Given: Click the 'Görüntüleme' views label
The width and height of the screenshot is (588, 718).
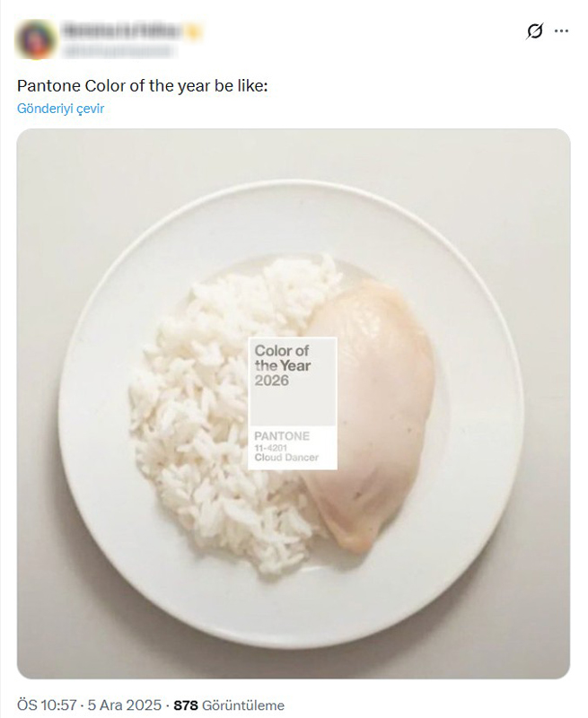Looking at the screenshot, I should [x=243, y=705].
